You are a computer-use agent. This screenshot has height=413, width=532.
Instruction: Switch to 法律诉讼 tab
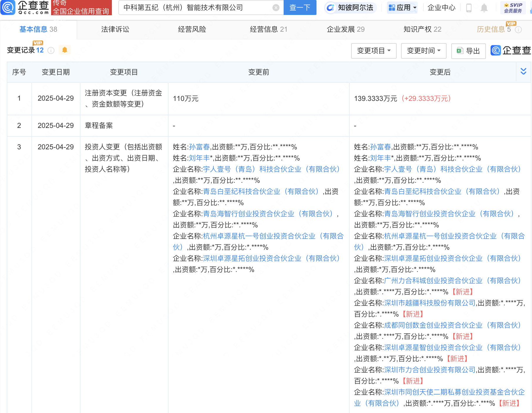tap(115, 29)
